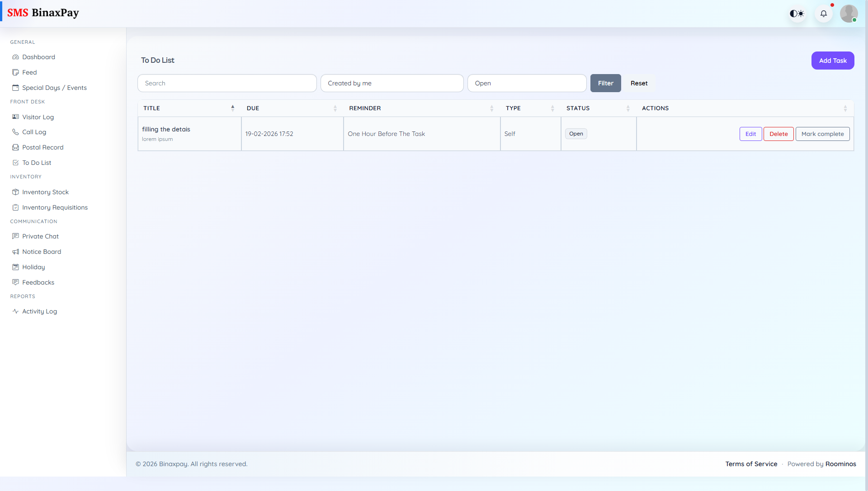
Task: Navigate to Special Days / Events
Action: point(54,88)
